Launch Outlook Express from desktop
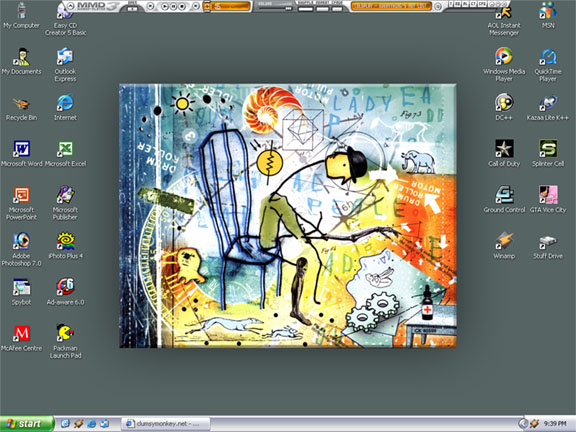The image size is (576, 432). (65, 65)
